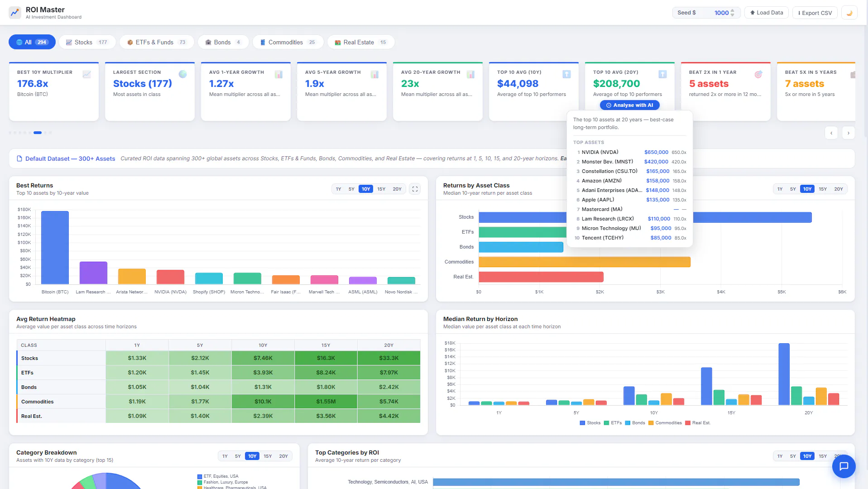868x489 pixels.
Task: Toggle ETFs series in Median Return legend
Action: click(613, 423)
